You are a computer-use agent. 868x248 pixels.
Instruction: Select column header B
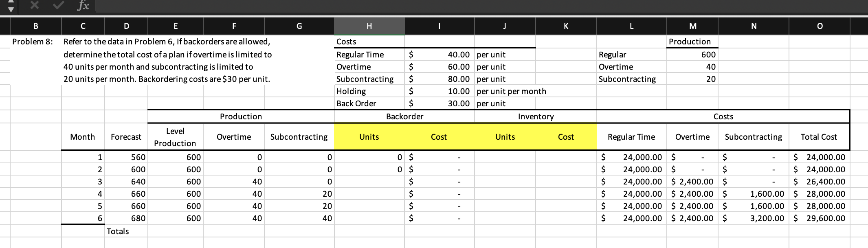[35, 26]
